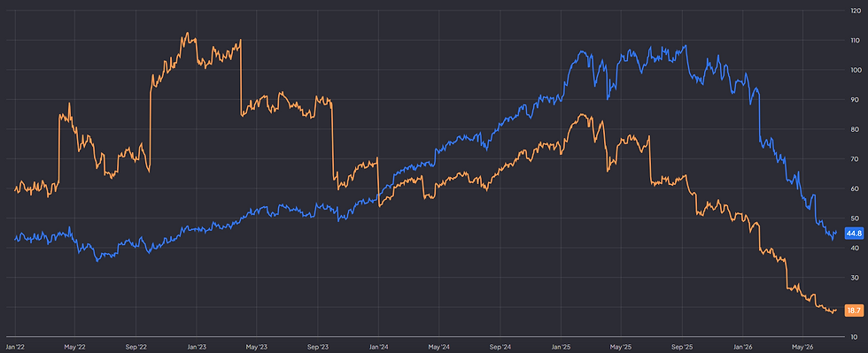The height and width of the screenshot is (353, 868).
Task: Select the May'22 date label
Action: tap(74, 347)
